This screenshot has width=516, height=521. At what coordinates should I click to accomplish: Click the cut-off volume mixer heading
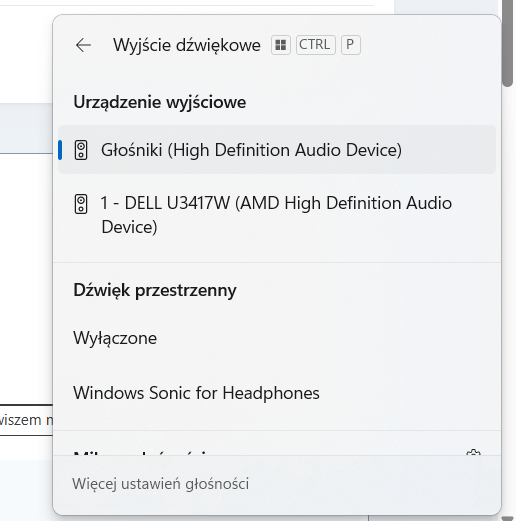pyautogui.click(x=142, y=453)
